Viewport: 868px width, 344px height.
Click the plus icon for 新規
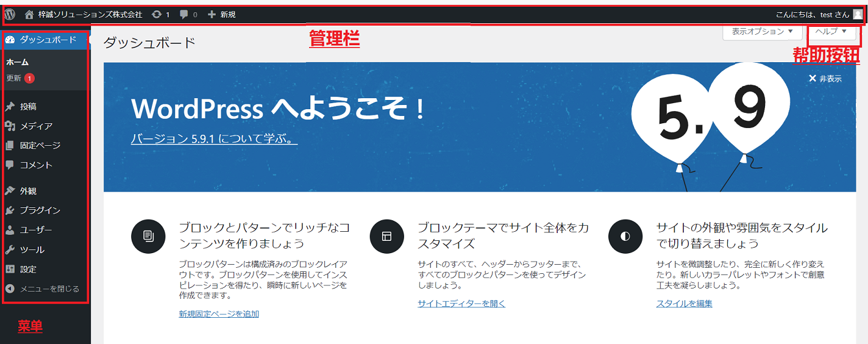[212, 14]
